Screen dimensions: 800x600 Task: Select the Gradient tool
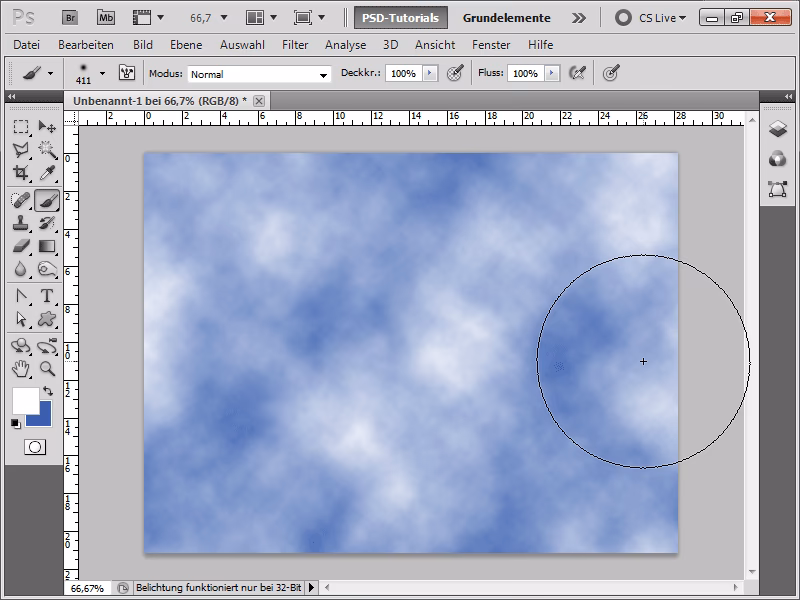tap(47, 246)
